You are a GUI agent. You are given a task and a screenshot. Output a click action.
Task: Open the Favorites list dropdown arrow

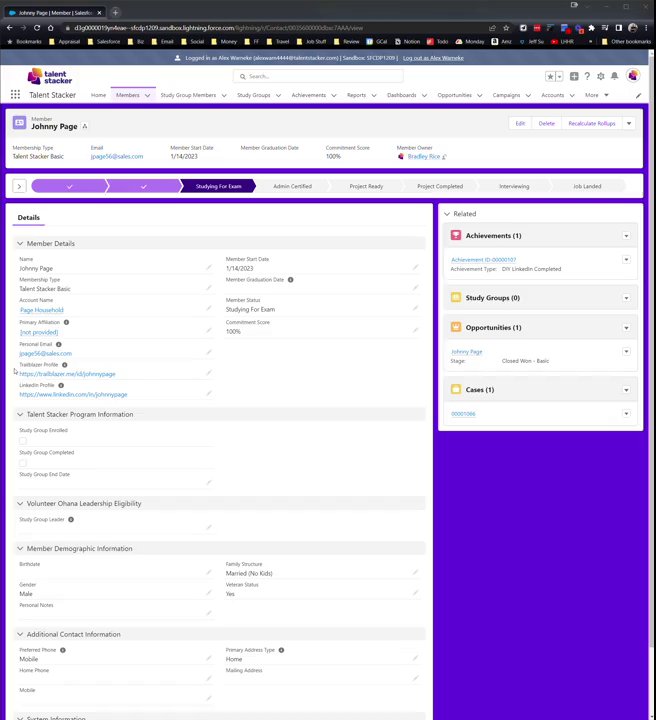point(559,77)
